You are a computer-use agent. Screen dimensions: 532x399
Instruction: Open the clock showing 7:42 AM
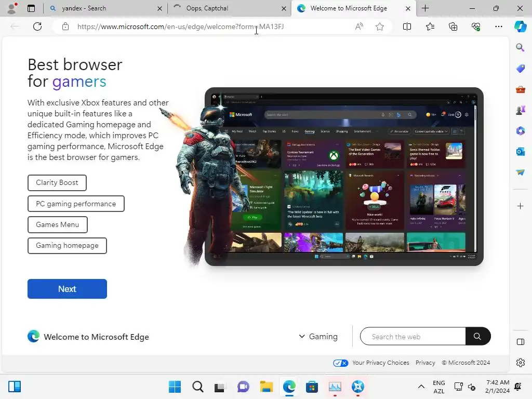pos(497,387)
